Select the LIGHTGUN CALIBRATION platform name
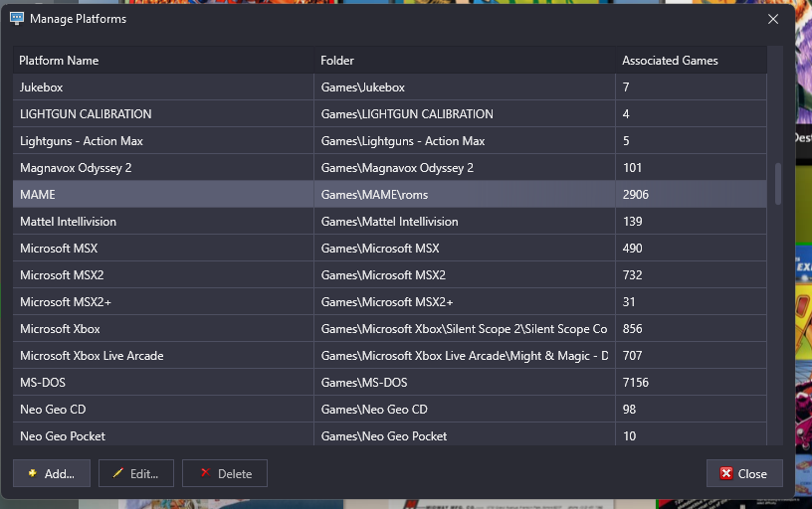Screen dimensions: 812x509 [86, 113]
